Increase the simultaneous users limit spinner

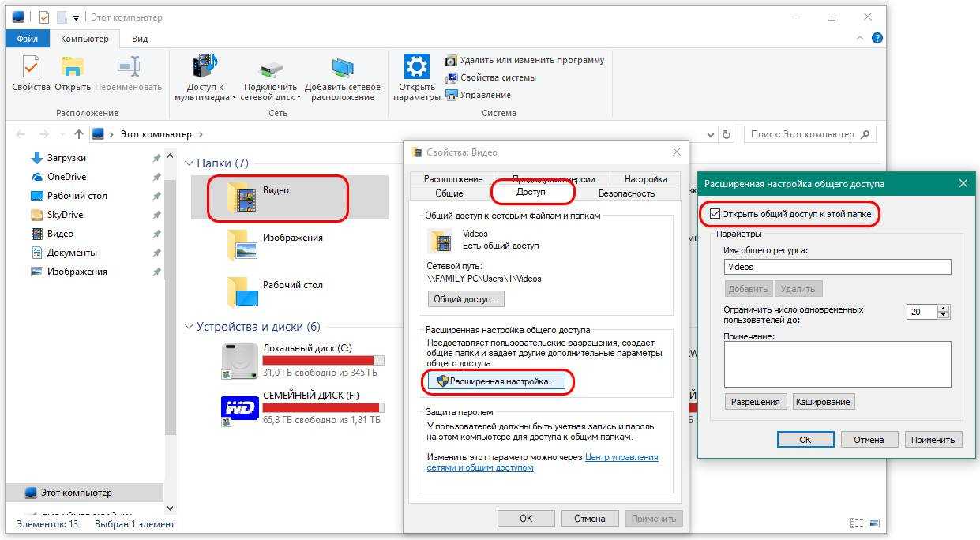[943, 308]
